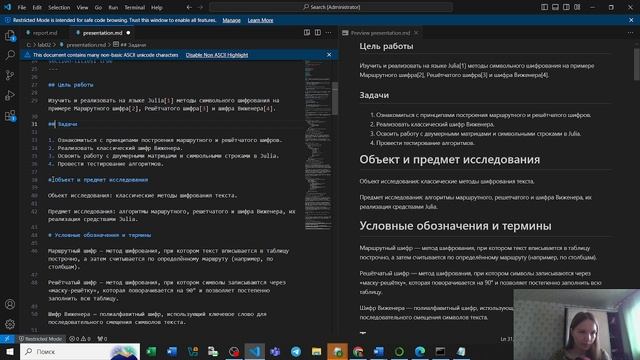The image size is (640, 360).
Task: Click the editor vertical scrollbar
Action: pos(335,98)
